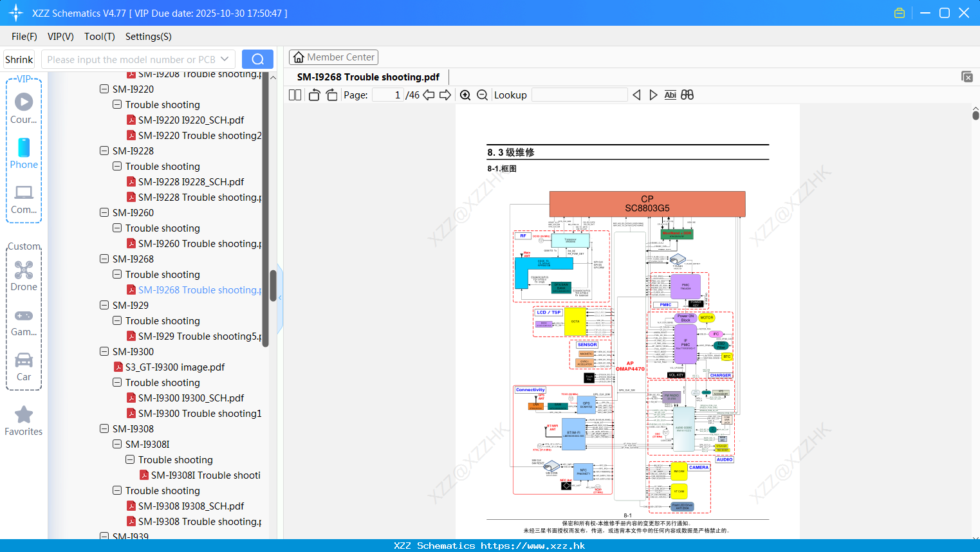This screenshot has width=980, height=552.
Task: Rotate the page clockwise
Action: coord(331,95)
